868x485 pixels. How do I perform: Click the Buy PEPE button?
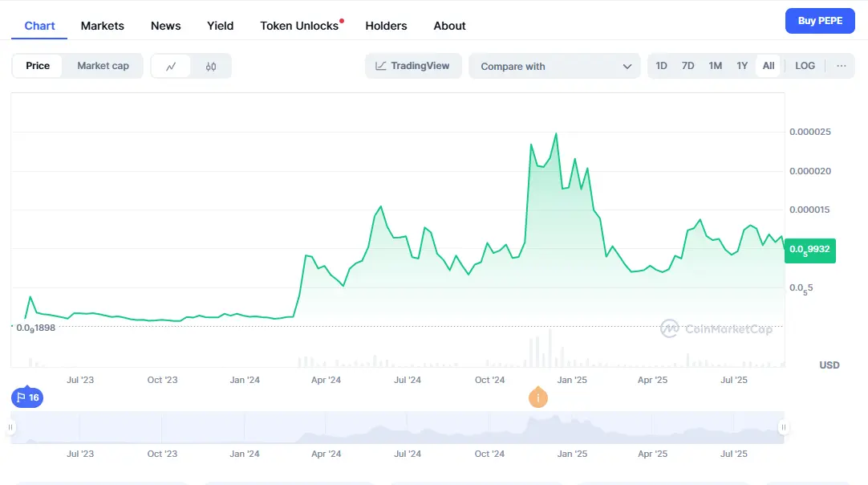point(819,21)
